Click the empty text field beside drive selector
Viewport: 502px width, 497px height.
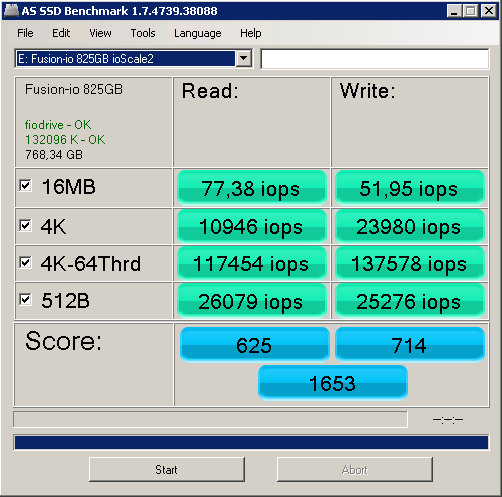click(375, 59)
